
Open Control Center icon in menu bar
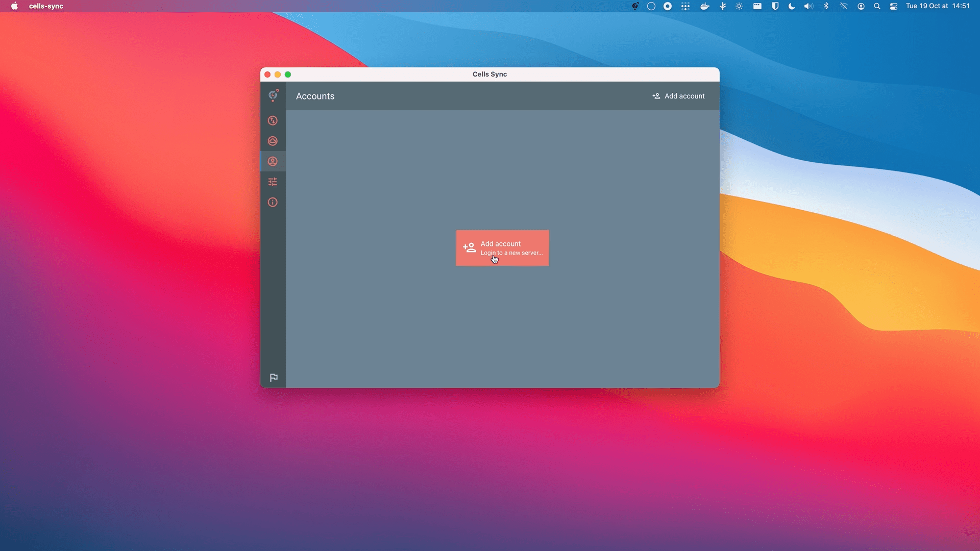pos(894,6)
